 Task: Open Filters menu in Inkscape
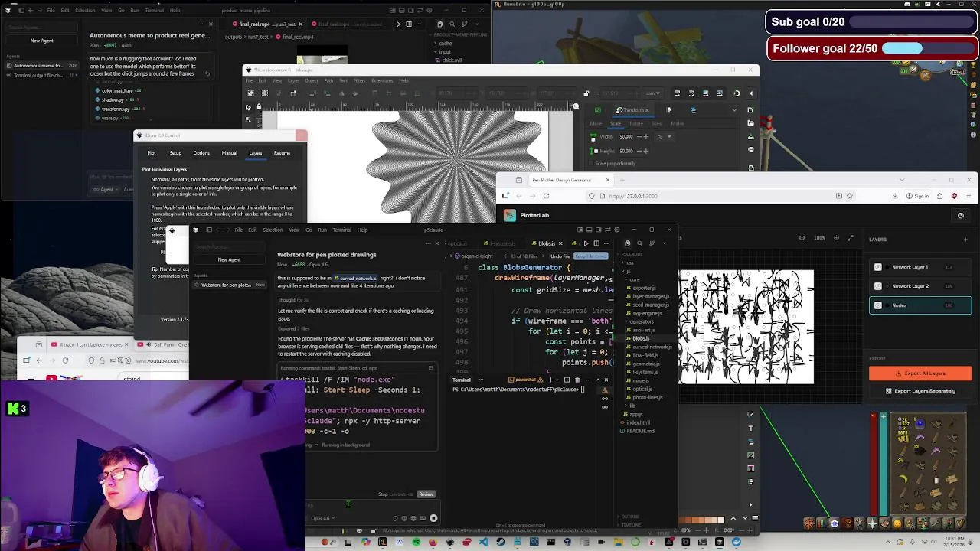[x=359, y=80]
